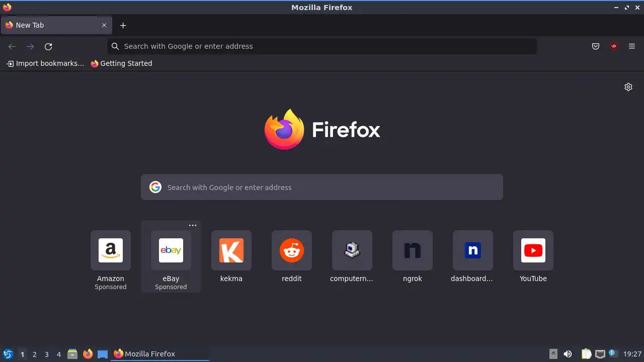Open the system application launcher menu

coord(8,354)
